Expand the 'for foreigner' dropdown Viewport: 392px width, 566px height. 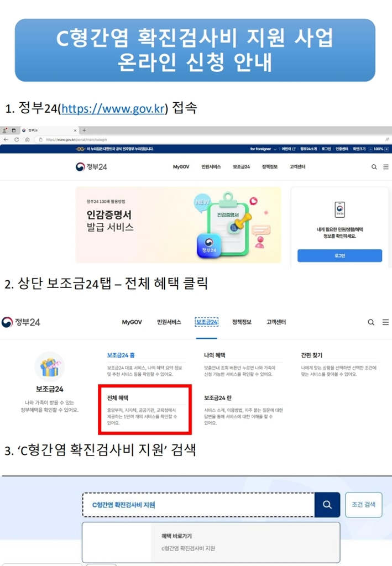click(263, 149)
